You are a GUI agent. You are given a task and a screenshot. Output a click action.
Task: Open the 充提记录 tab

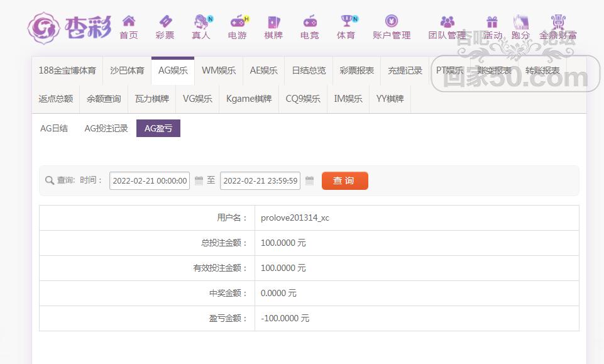pyautogui.click(x=405, y=70)
